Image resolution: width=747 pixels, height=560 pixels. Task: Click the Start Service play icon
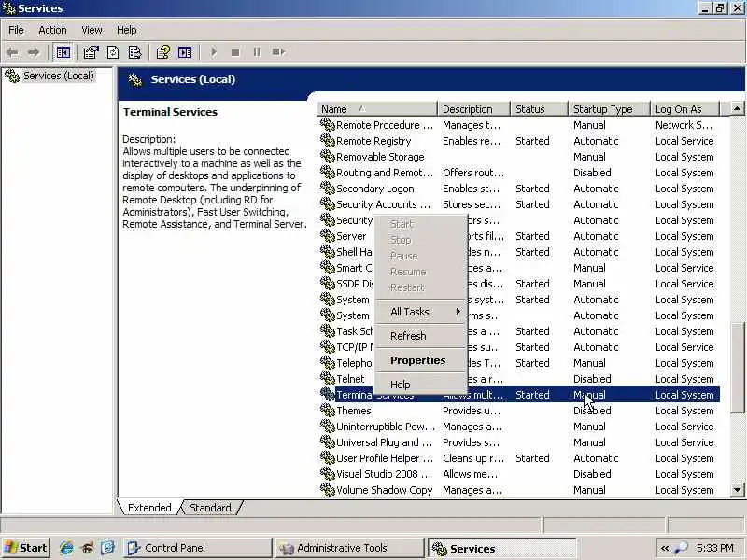[214, 52]
